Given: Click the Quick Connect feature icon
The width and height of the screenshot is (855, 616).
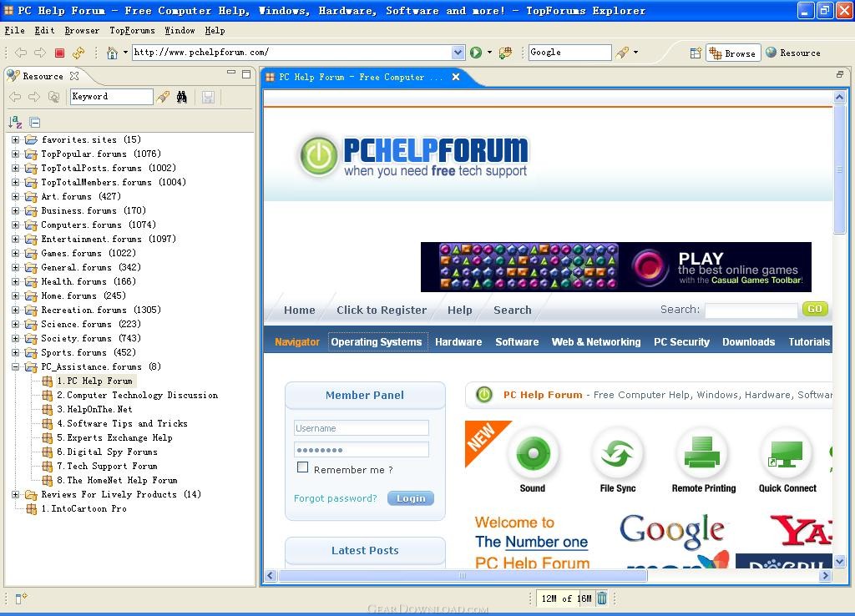Looking at the screenshot, I should coord(786,453).
